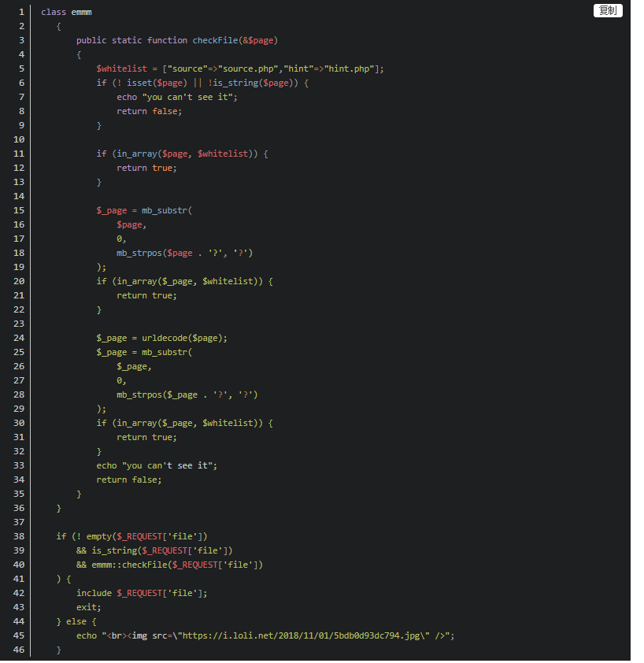This screenshot has height=663, width=644.
Task: Click 'return true;' on line 12
Action: pyautogui.click(x=146, y=168)
